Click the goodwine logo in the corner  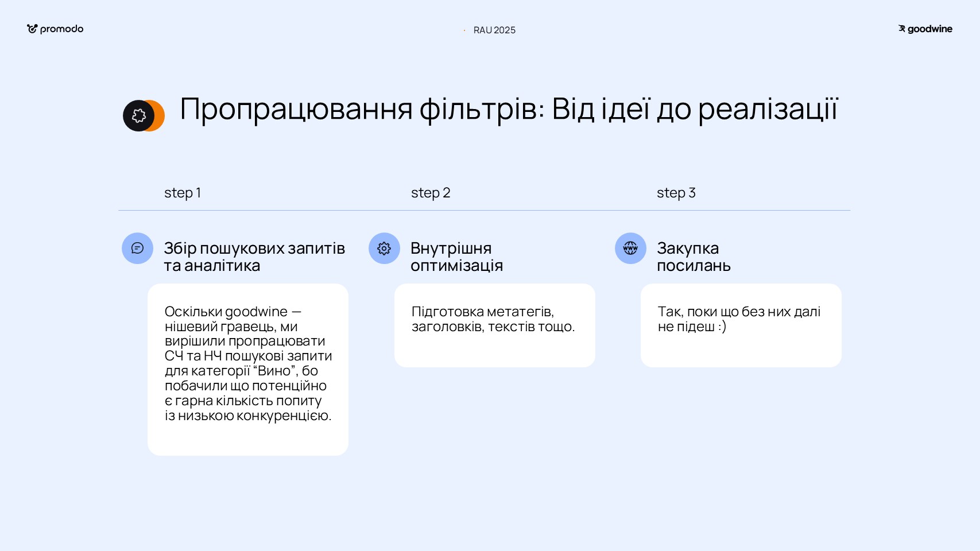[925, 29]
